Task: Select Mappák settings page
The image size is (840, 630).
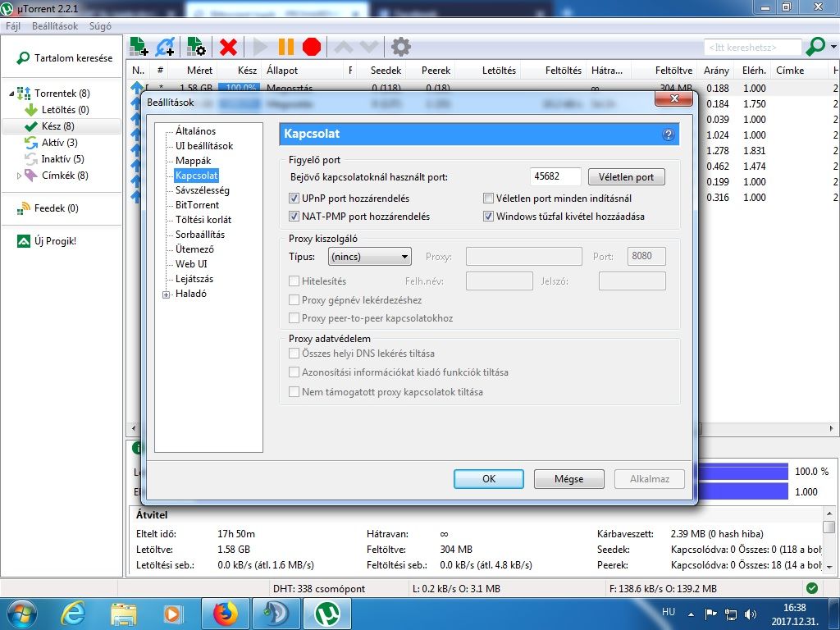Action: (x=194, y=161)
